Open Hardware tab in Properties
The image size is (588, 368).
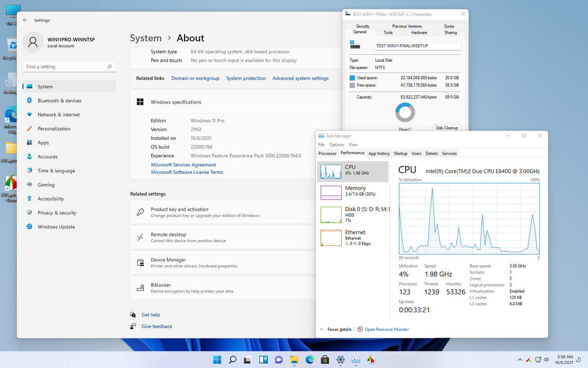pos(419,33)
